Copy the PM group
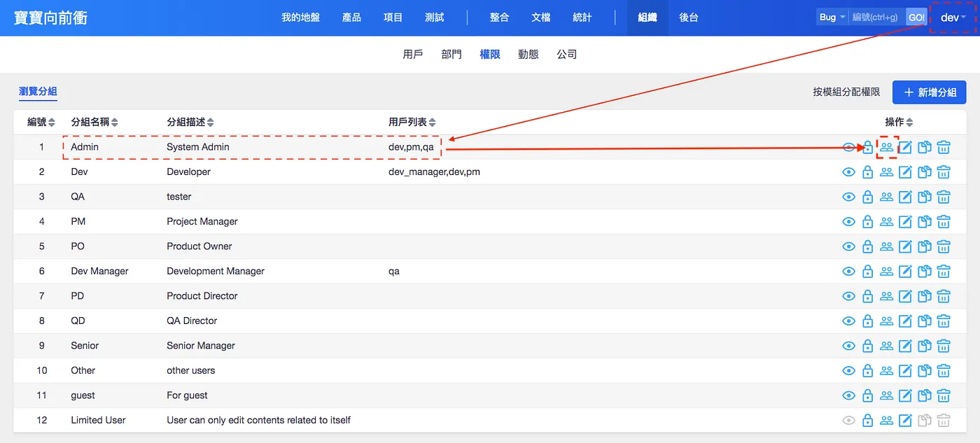Image resolution: width=980 pixels, height=443 pixels. click(x=924, y=221)
